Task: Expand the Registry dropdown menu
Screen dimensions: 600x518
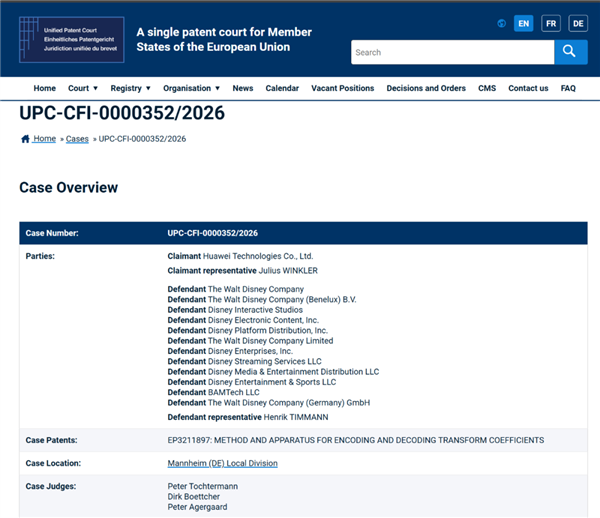Action: (x=130, y=88)
